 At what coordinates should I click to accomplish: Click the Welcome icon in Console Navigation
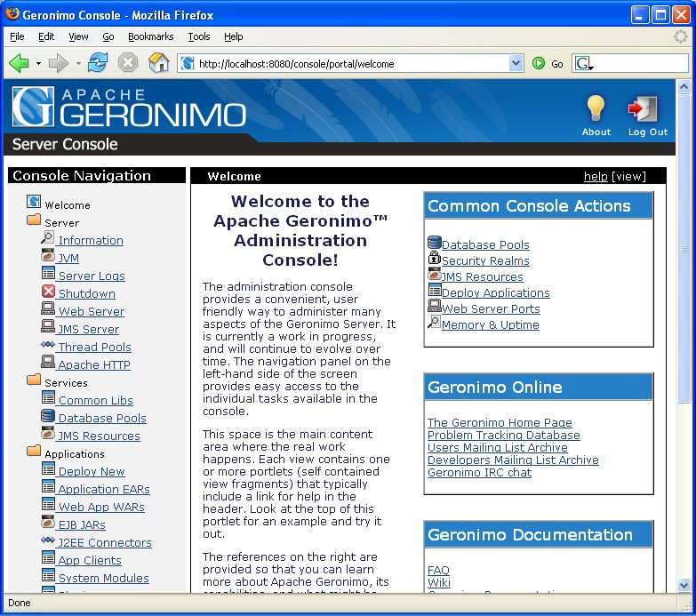[33, 202]
